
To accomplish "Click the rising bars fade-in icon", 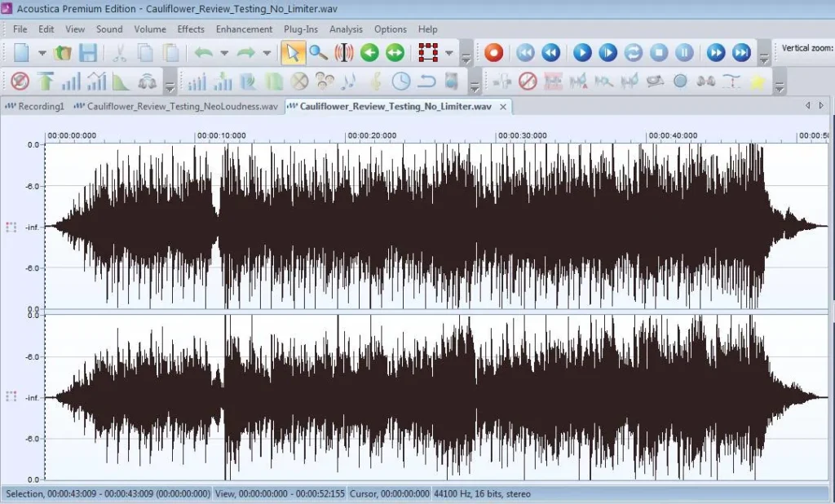I will tap(71, 82).
